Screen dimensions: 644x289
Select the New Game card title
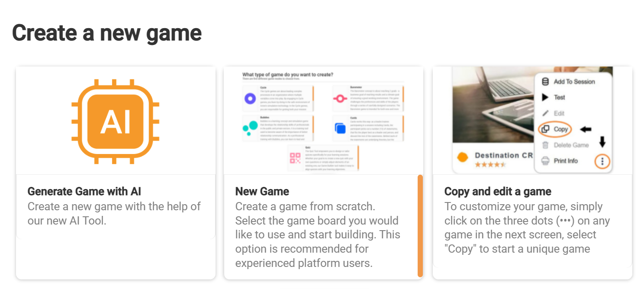(262, 191)
